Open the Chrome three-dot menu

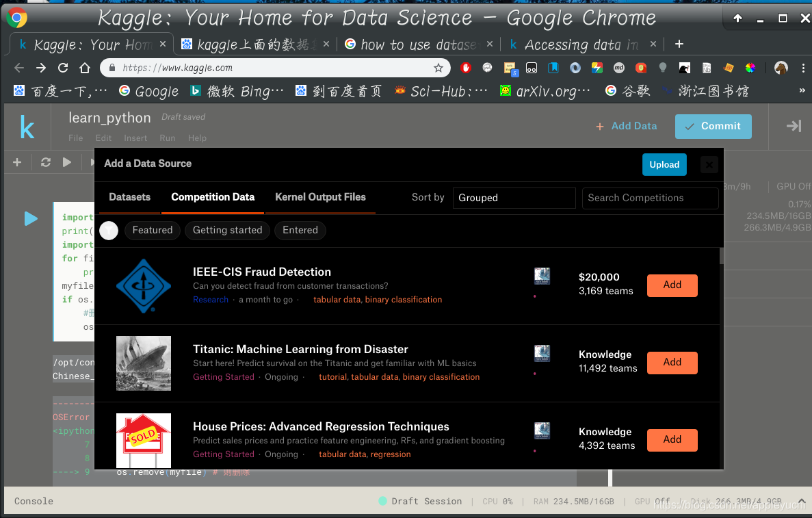coord(802,68)
